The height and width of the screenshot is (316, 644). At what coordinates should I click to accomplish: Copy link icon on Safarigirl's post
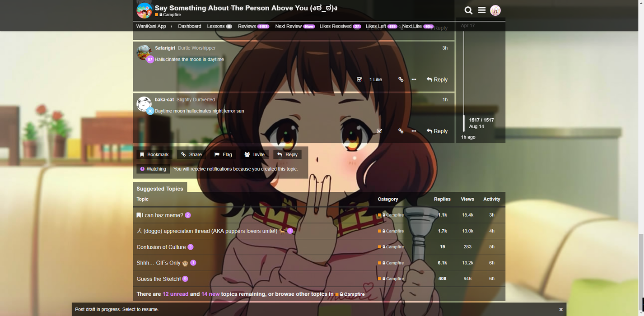click(x=401, y=79)
